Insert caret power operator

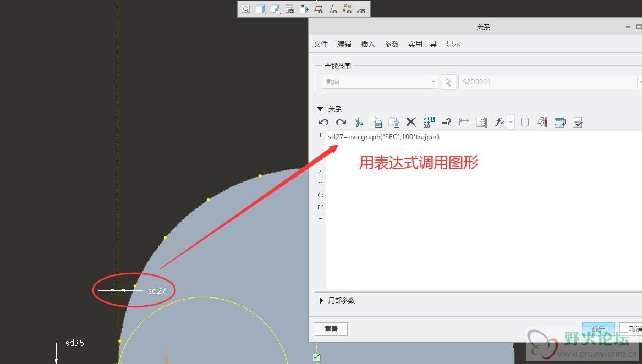320,183
